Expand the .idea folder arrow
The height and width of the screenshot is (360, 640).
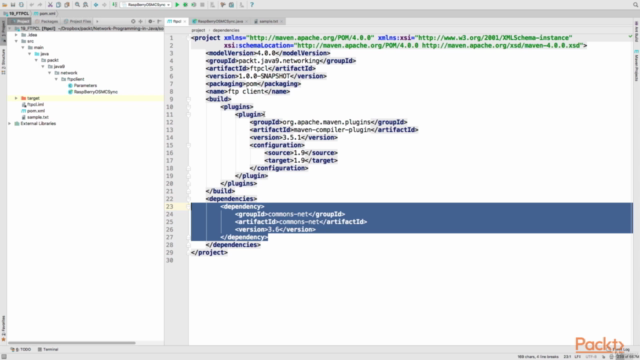coord(16,35)
